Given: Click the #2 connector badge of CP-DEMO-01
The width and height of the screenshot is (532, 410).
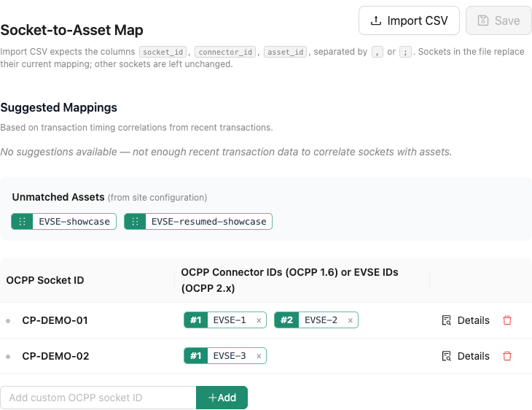Looking at the screenshot, I should pyautogui.click(x=286, y=320).
